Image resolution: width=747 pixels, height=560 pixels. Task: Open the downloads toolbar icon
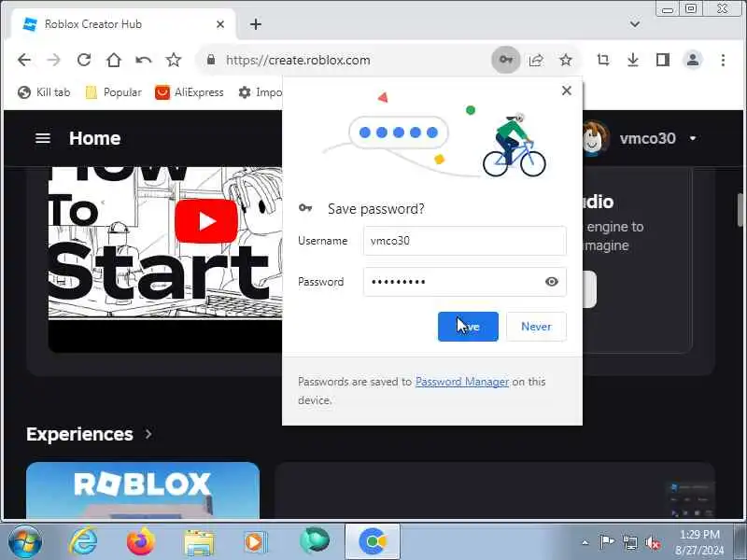point(633,60)
